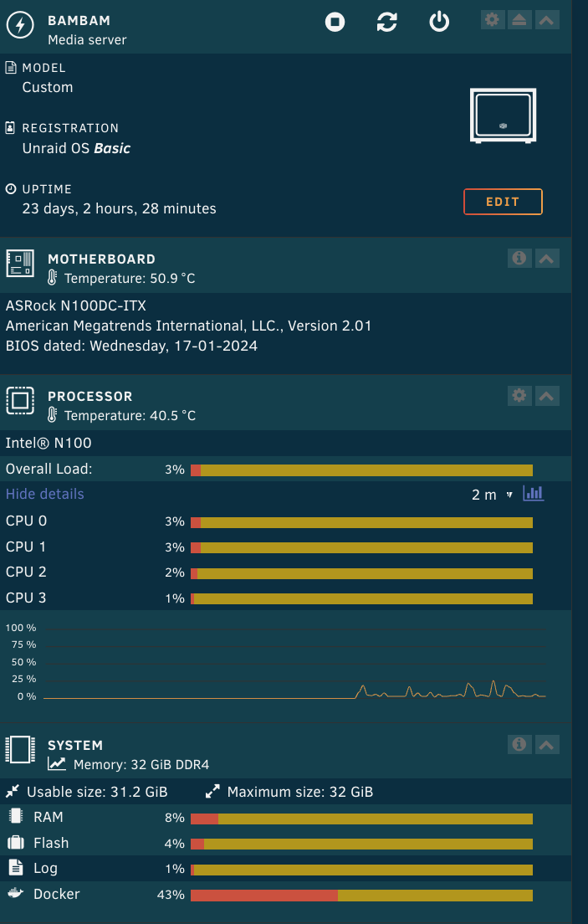Click the Hide details link
The image size is (588, 924).
(45, 494)
